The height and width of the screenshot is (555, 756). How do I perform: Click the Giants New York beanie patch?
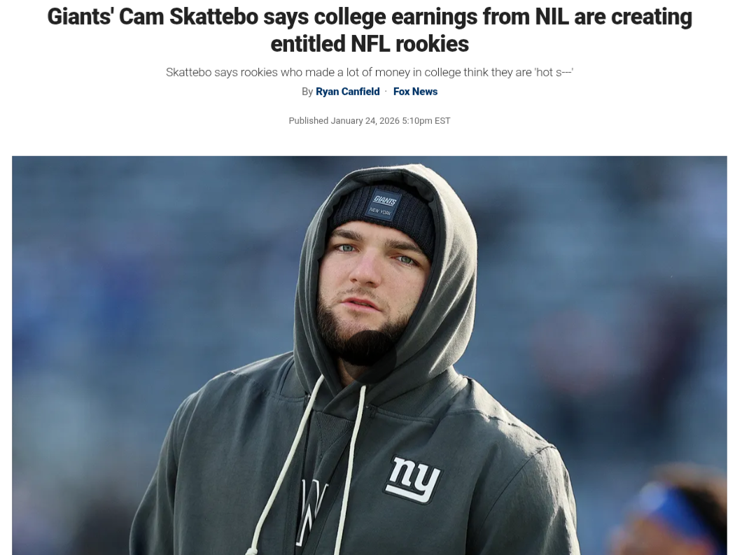384,205
